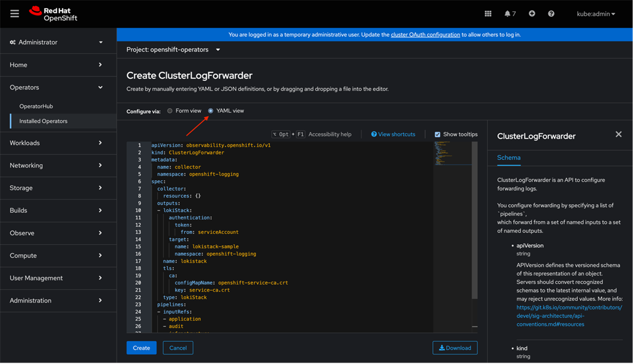Go to OperatorHub in the sidebar
Image resolution: width=635 pixels, height=364 pixels.
[x=36, y=106]
